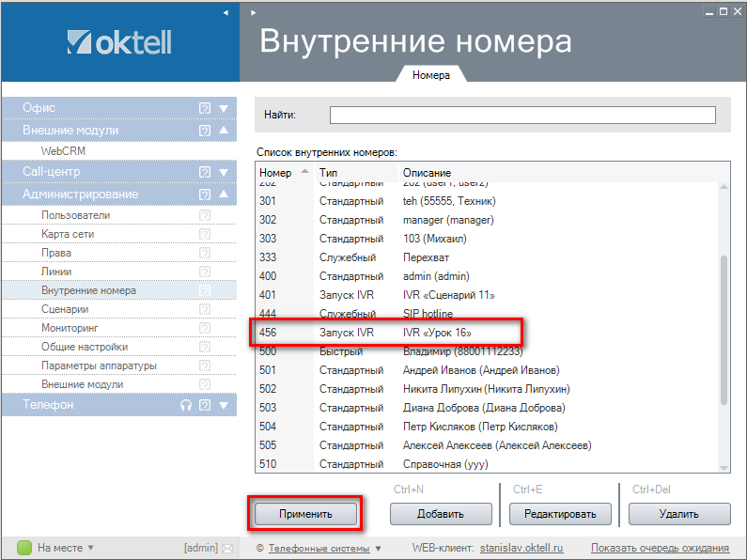Screen dimensions: 747x560
Task: Open the Мониторинг menu item
Action: (x=70, y=328)
